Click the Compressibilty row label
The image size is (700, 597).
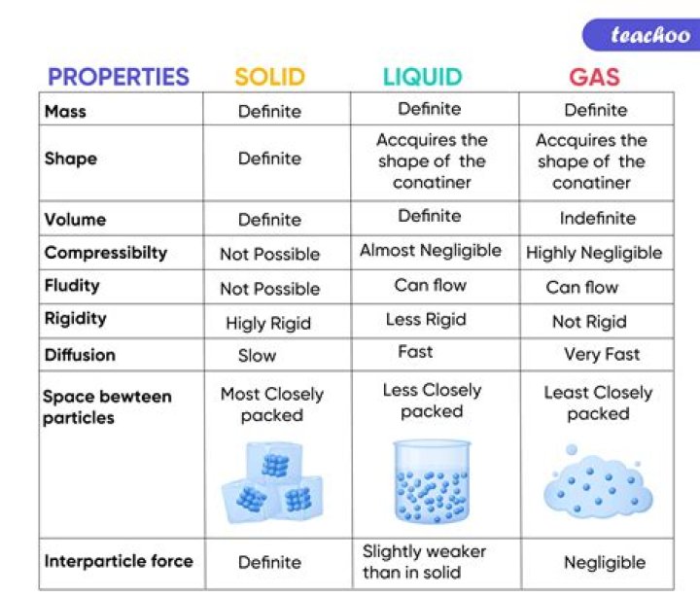coord(105,253)
